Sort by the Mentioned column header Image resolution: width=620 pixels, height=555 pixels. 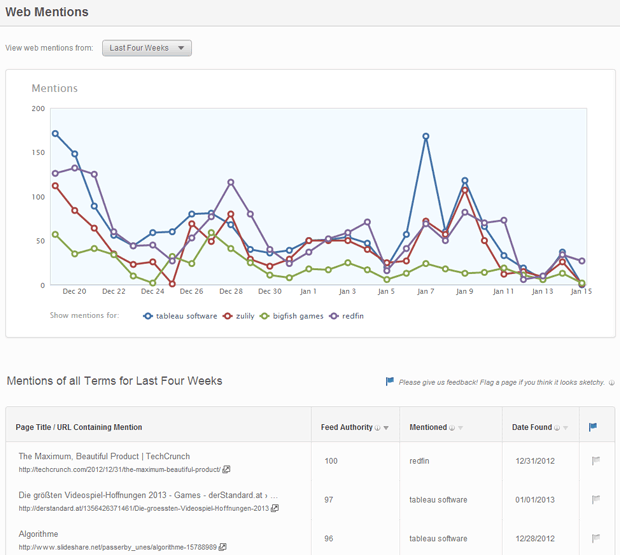click(x=428, y=427)
